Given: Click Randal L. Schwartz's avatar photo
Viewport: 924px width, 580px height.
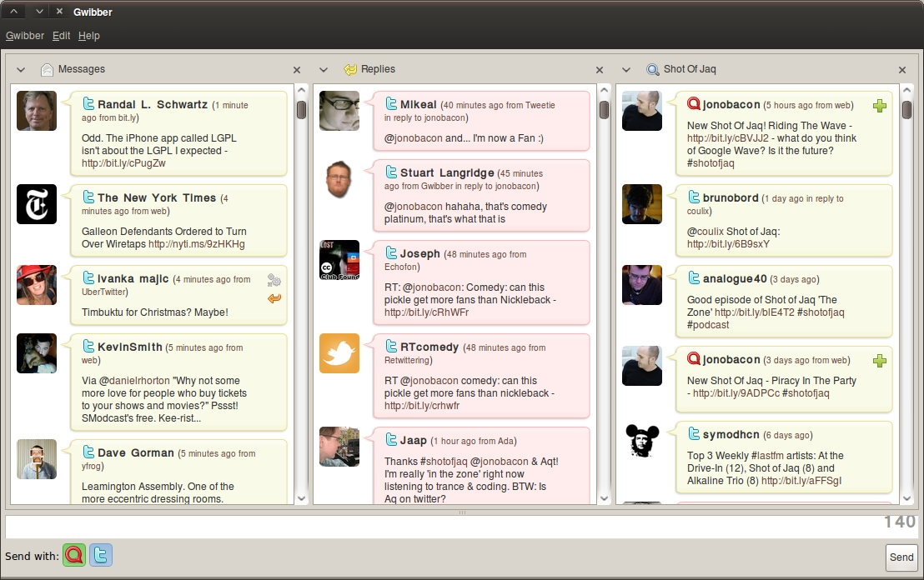Looking at the screenshot, I should coord(37,111).
